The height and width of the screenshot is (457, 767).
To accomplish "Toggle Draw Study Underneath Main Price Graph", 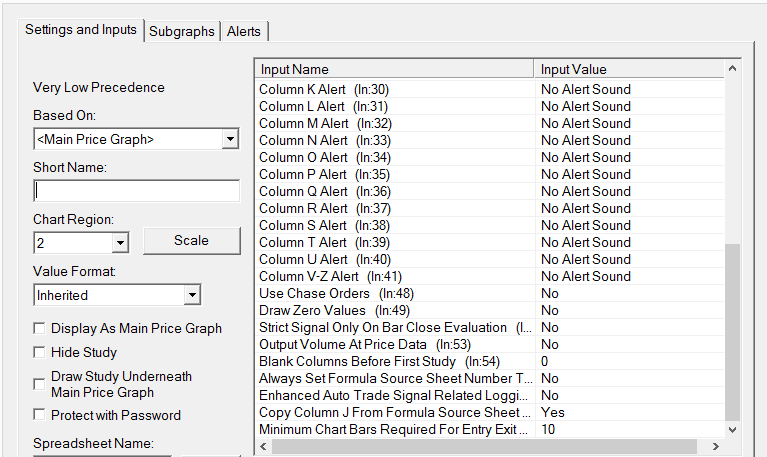I will pos(40,377).
